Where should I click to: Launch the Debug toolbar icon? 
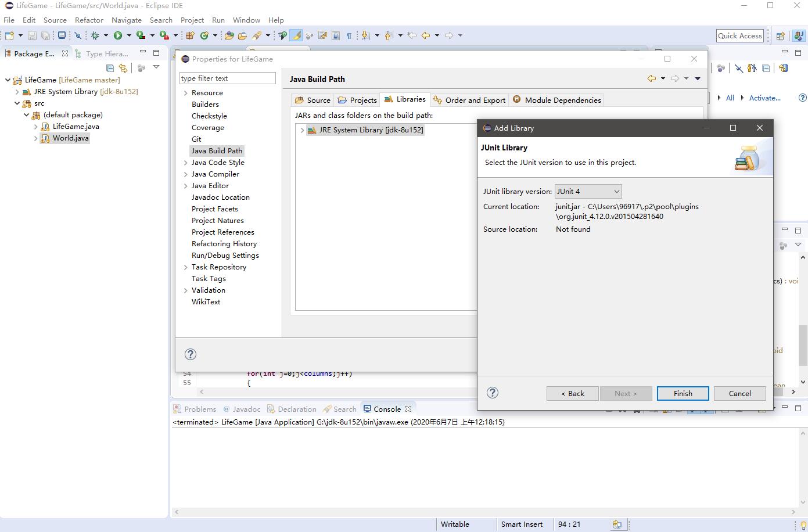pyautogui.click(x=95, y=35)
